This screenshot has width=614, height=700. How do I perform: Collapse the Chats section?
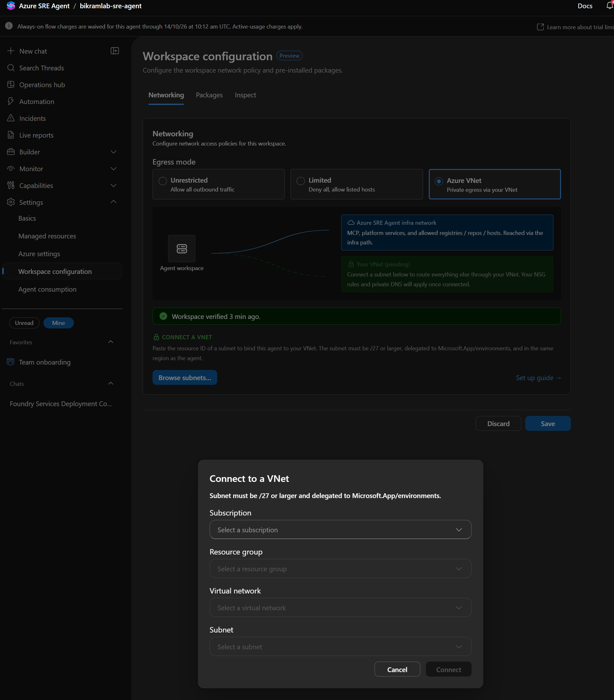pos(111,383)
